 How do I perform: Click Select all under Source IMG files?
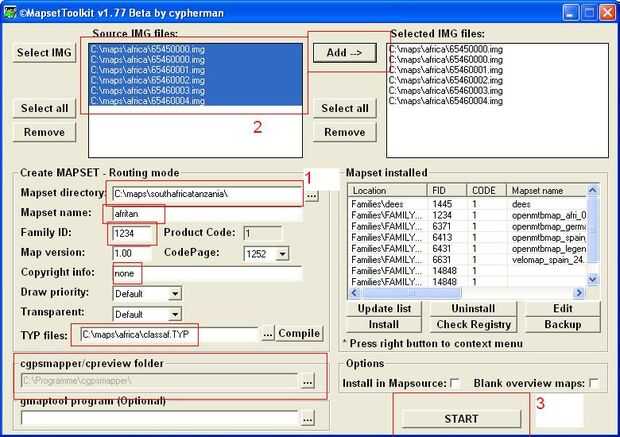(x=44, y=108)
